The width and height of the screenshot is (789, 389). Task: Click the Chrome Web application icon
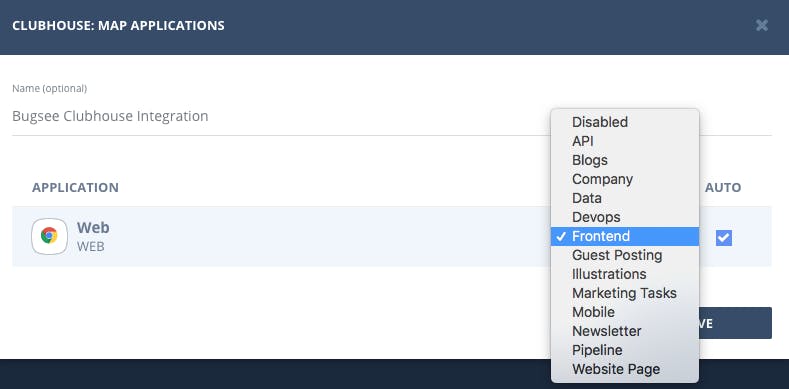click(49, 236)
